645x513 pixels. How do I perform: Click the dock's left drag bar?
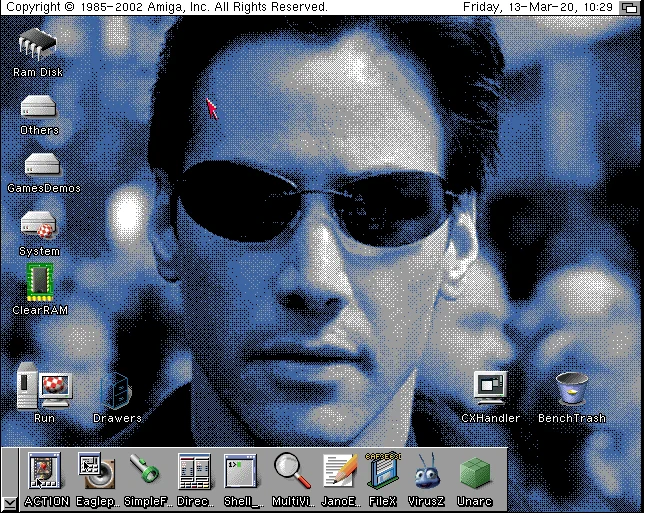coord(10,472)
